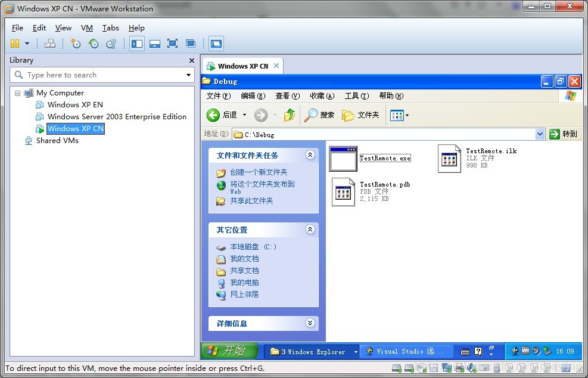Click the volume speaker tray icon in XP

[536, 351]
